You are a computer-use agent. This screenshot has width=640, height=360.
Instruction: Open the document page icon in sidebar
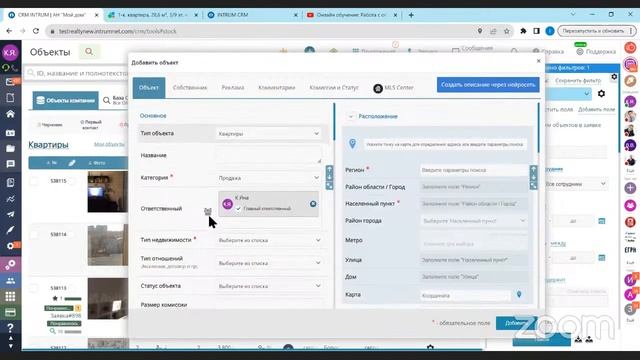coord(10,98)
